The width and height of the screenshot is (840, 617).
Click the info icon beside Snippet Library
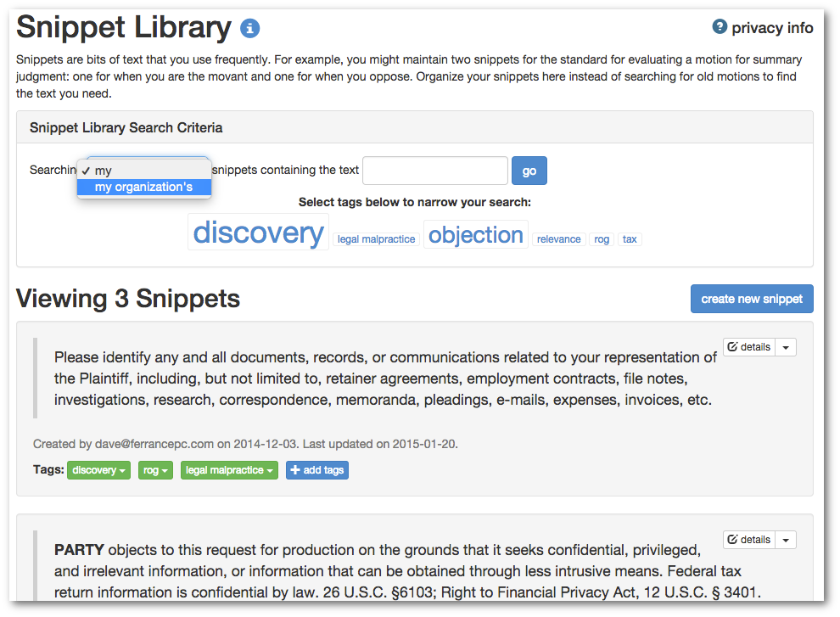pyautogui.click(x=249, y=28)
